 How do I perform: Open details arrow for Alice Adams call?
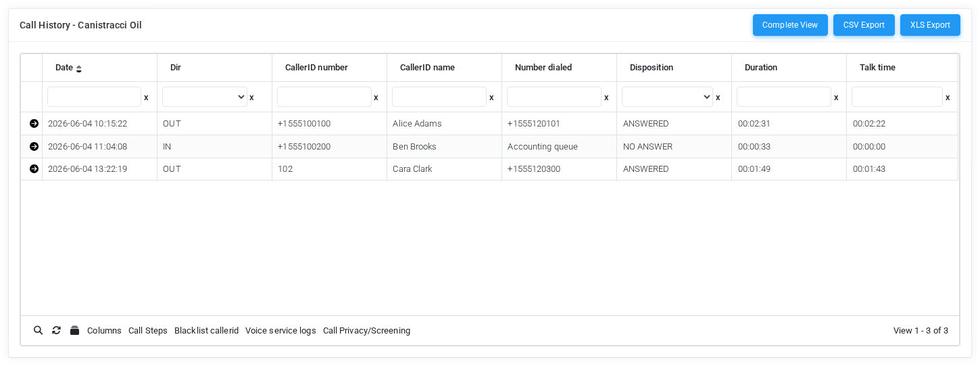point(34,124)
